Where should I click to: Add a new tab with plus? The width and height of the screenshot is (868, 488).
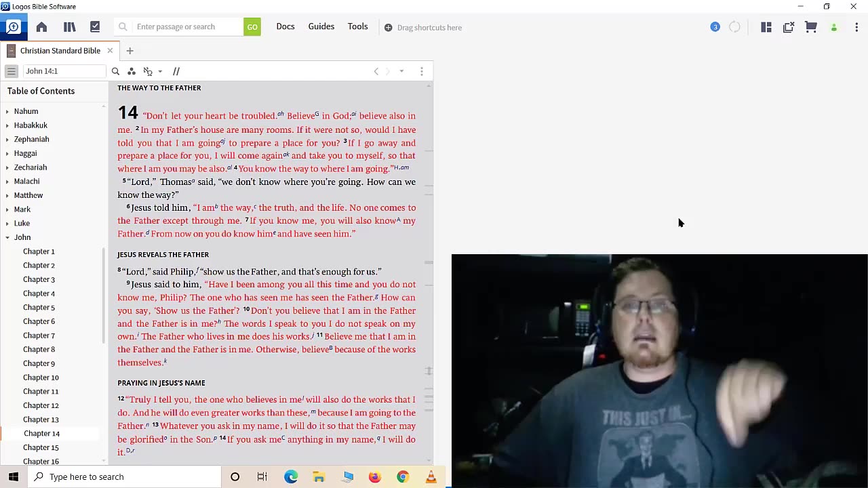click(x=130, y=51)
